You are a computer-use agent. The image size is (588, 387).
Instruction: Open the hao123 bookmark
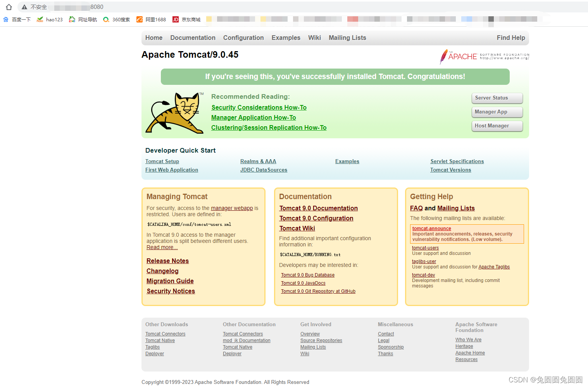coord(50,19)
